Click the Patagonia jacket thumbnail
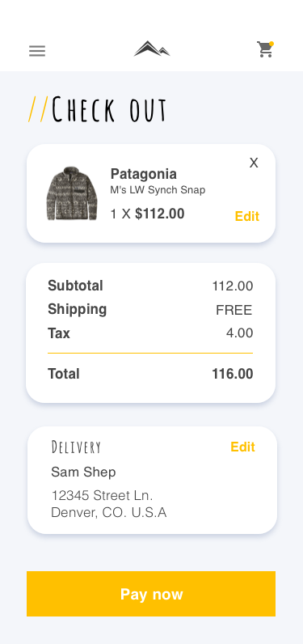 point(72,193)
